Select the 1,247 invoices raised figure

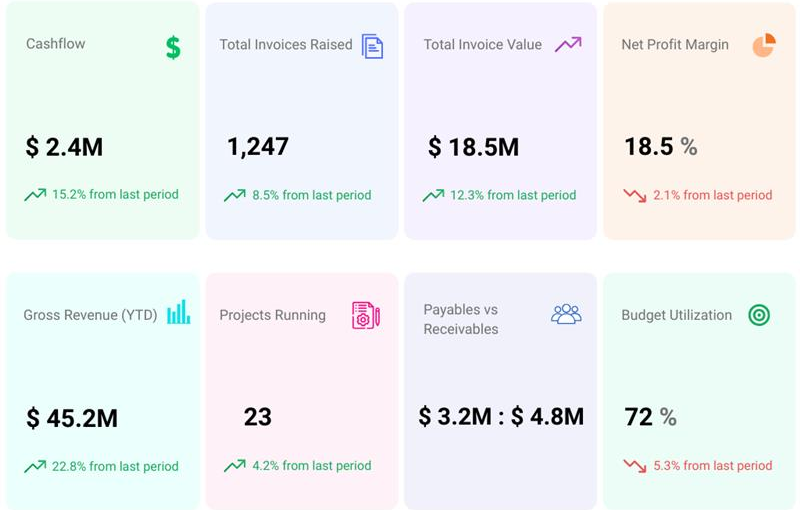(x=257, y=147)
